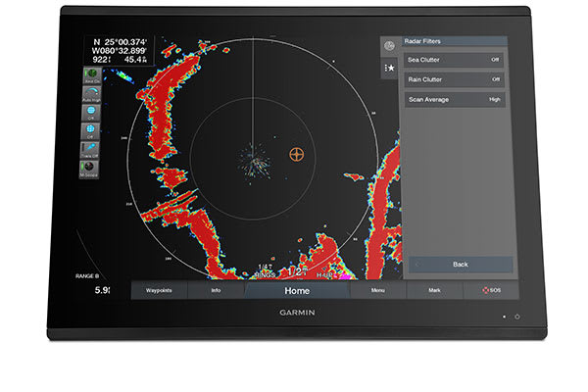Screen dimensions: 588x392
Task: Select Menu in the bottom bar
Action: pyautogui.click(x=377, y=291)
